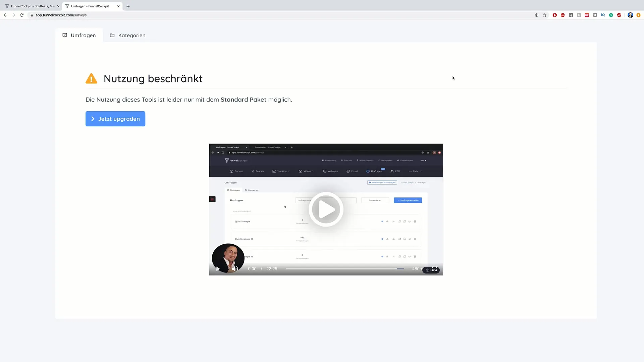The height and width of the screenshot is (362, 644).
Task: Click the orange warning triangle icon
Action: click(91, 78)
